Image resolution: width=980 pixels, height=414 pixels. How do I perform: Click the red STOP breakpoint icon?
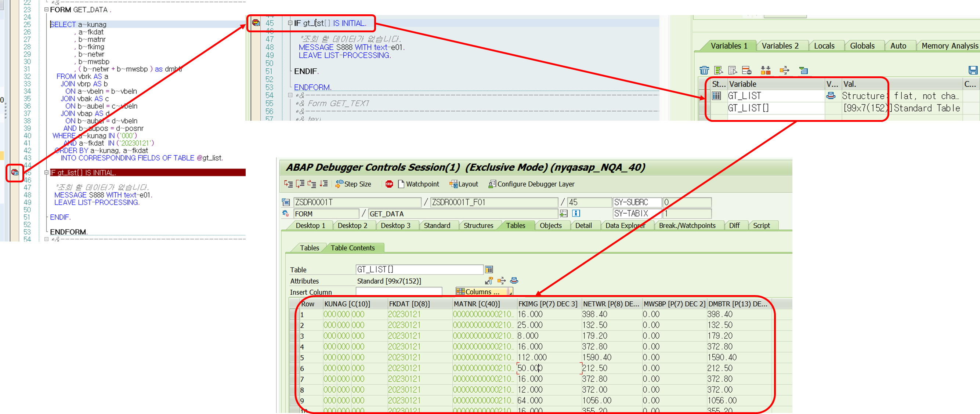pos(389,184)
